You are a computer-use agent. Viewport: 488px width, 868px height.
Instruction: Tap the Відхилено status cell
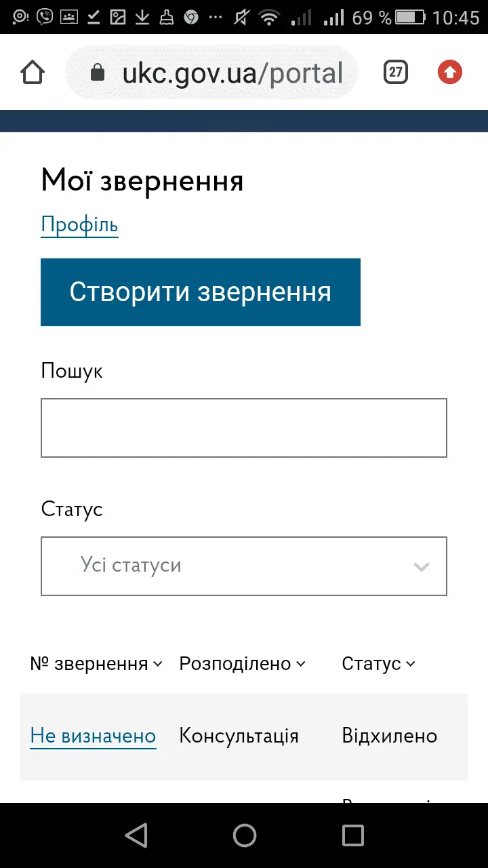pos(390,736)
